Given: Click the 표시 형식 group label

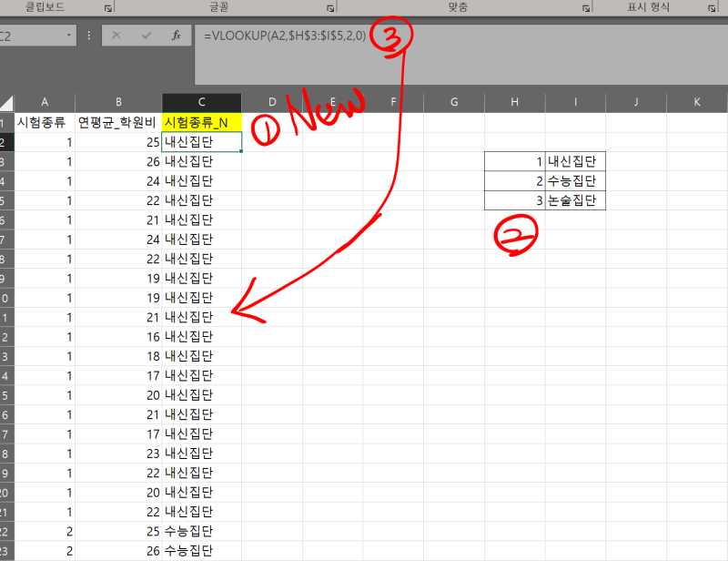Looking at the screenshot, I should click(x=648, y=7).
